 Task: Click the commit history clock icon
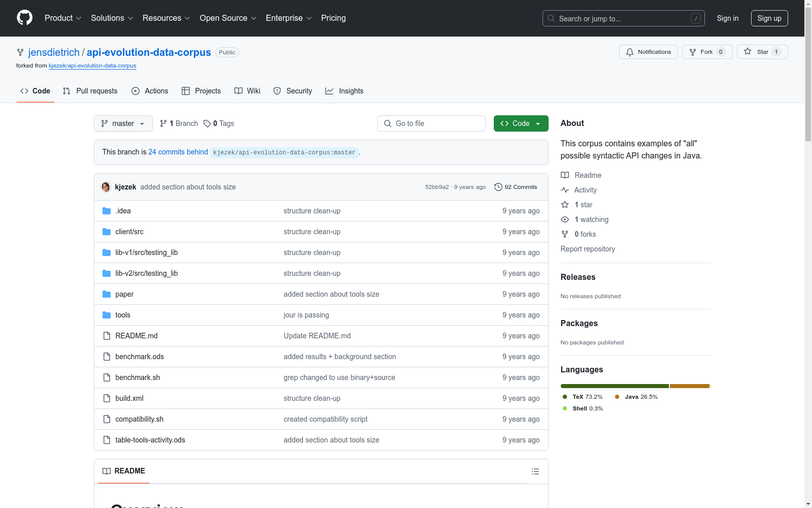498,187
